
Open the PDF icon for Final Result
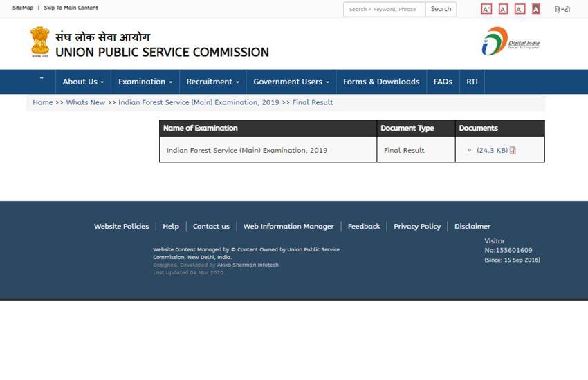tap(513, 151)
